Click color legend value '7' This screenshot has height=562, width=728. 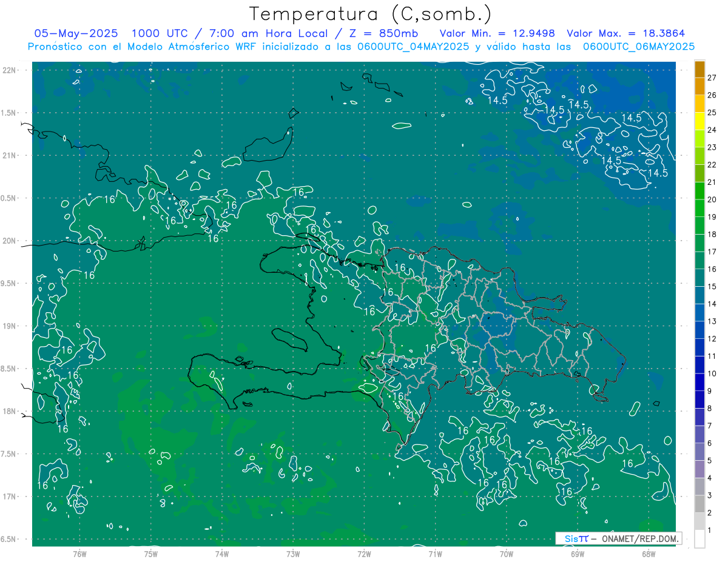click(x=710, y=426)
